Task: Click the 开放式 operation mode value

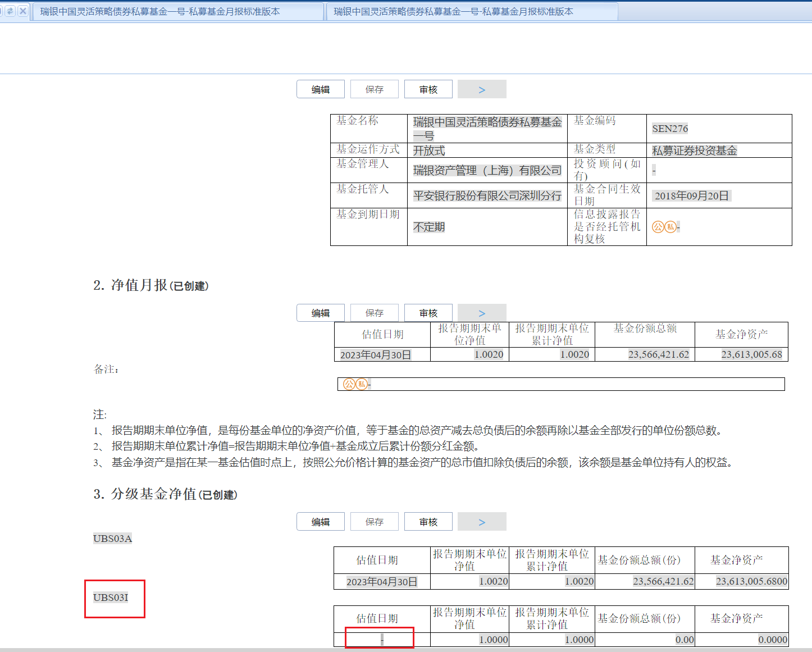Action: pos(429,151)
